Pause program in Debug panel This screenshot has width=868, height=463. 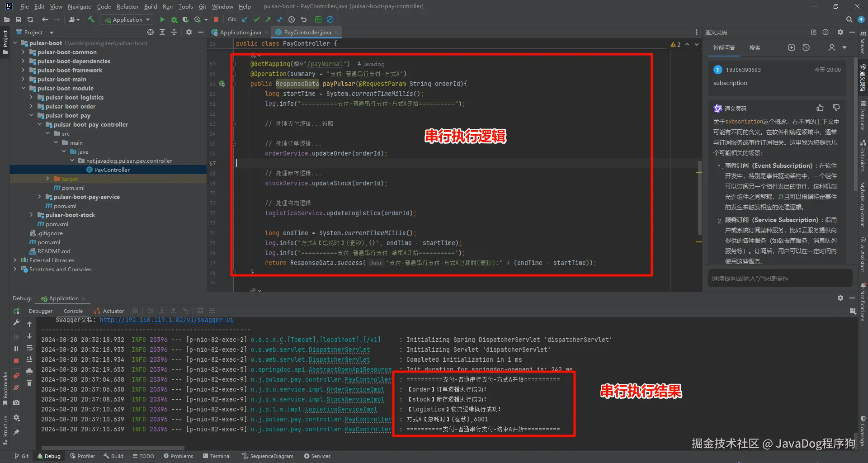[x=16, y=349]
